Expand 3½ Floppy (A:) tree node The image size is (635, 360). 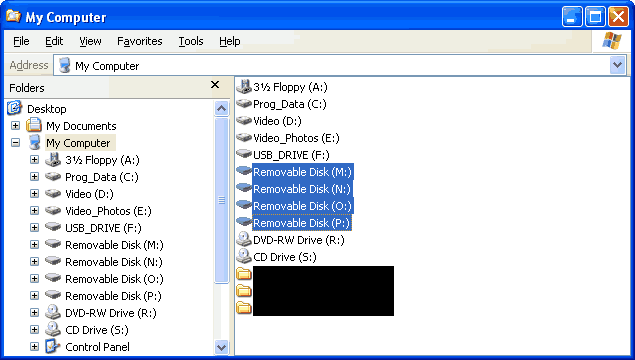coord(34,160)
